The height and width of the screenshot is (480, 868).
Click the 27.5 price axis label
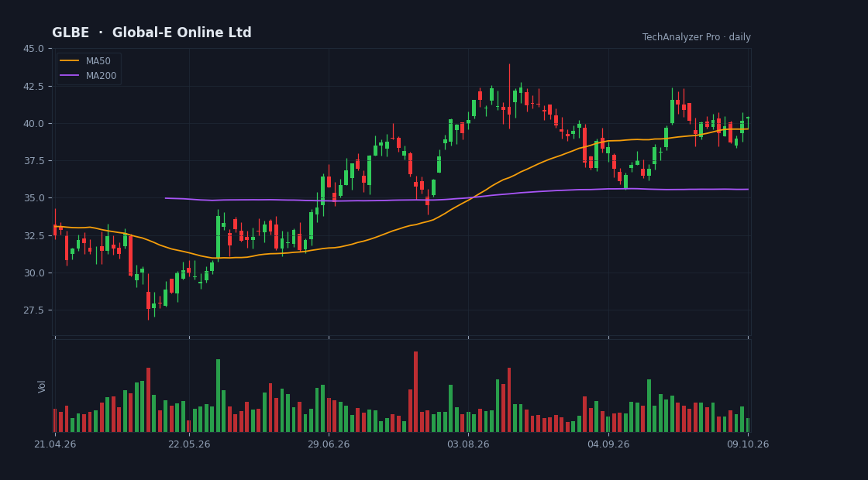34,310
